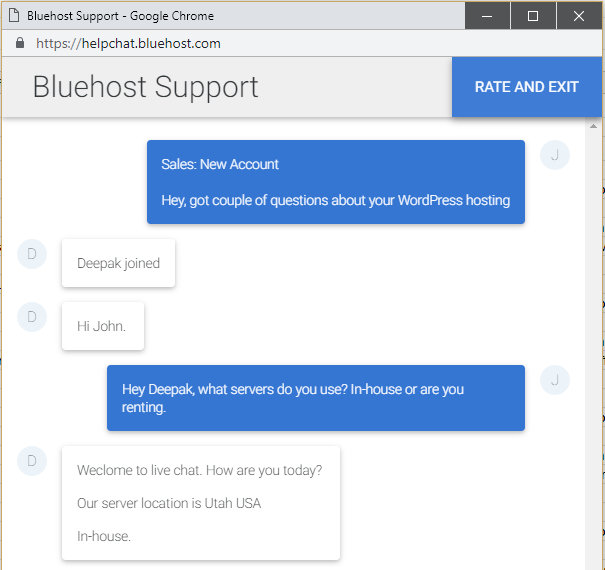Click the 'Hi John.' message

[x=103, y=326]
